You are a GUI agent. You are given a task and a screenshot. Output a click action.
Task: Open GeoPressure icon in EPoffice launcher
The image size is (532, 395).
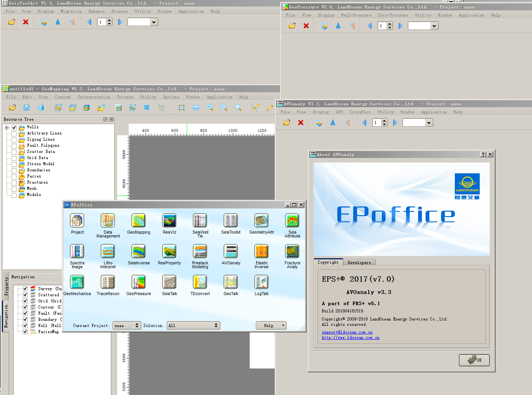(x=139, y=282)
